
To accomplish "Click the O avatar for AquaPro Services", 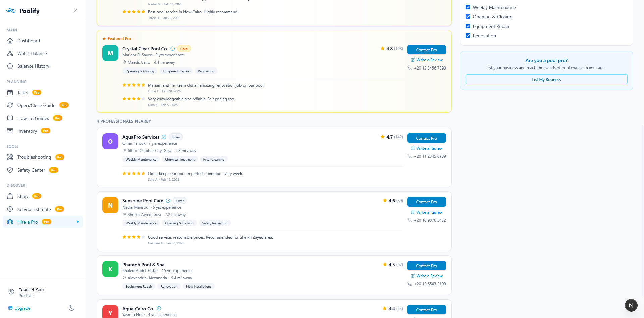I will [x=110, y=141].
